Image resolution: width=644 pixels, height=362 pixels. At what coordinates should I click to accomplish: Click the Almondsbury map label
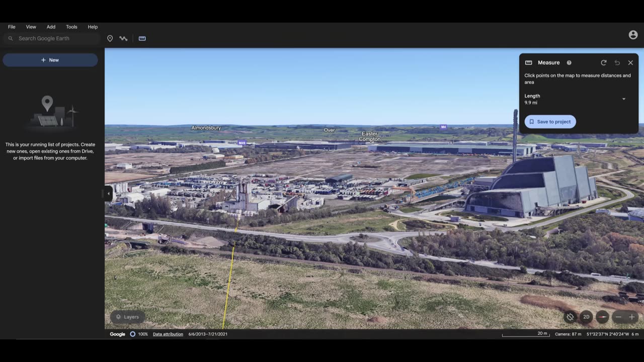coord(206,128)
